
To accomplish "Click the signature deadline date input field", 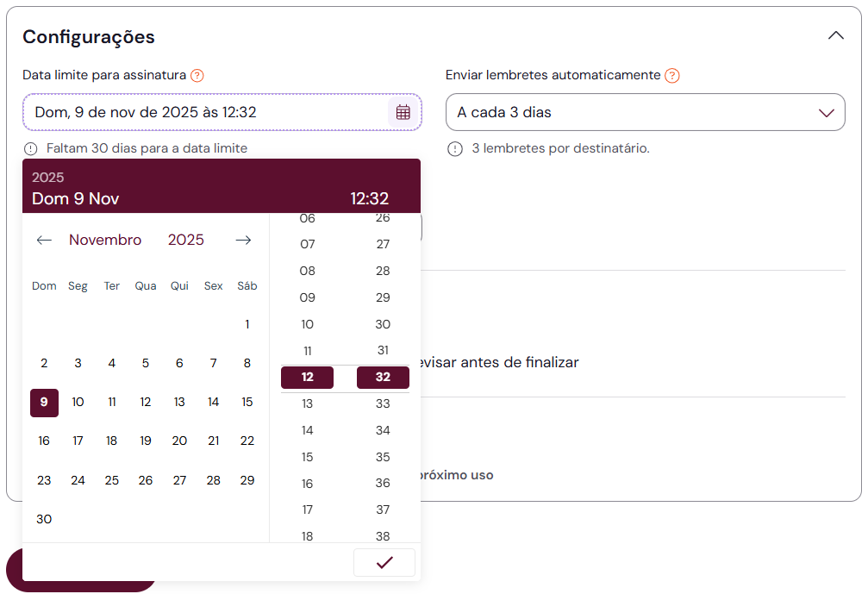I will pos(207,112).
